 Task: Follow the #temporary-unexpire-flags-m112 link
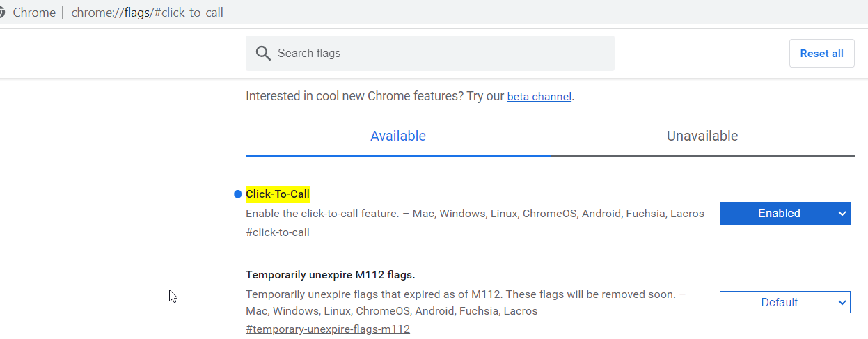(x=327, y=329)
